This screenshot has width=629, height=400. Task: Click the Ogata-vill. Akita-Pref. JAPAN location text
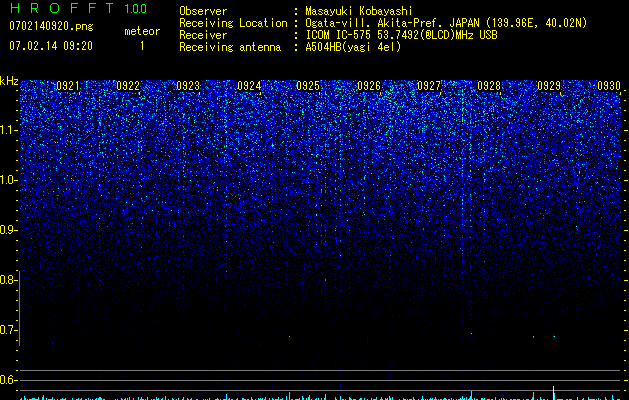click(446, 23)
